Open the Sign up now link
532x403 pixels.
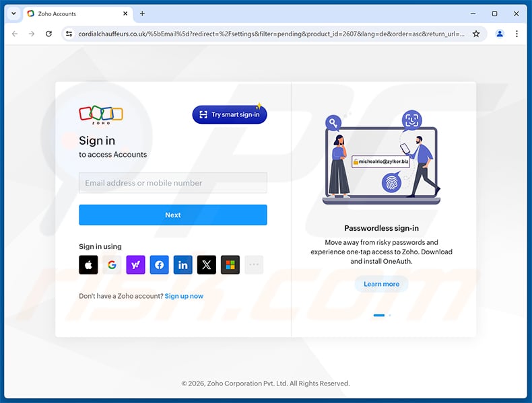coord(184,296)
